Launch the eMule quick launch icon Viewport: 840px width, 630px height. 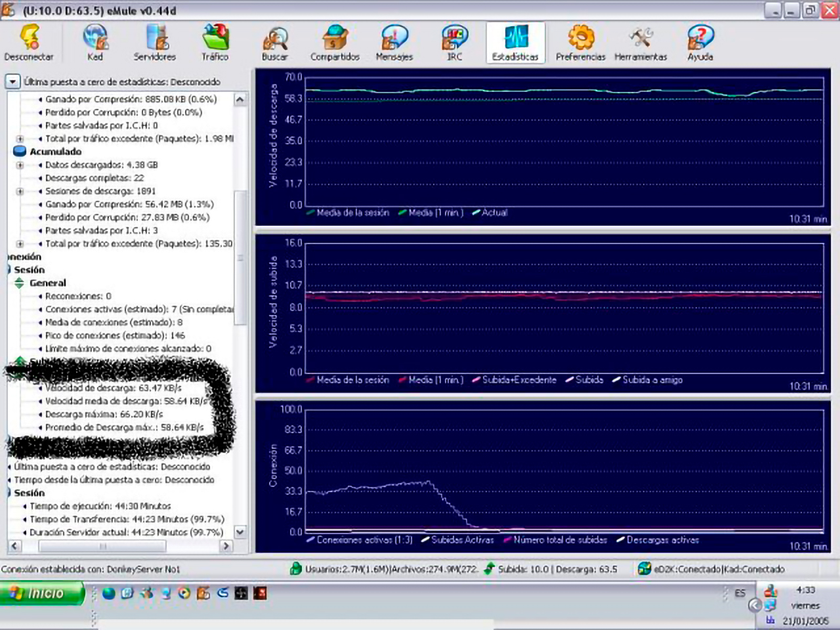[x=203, y=593]
